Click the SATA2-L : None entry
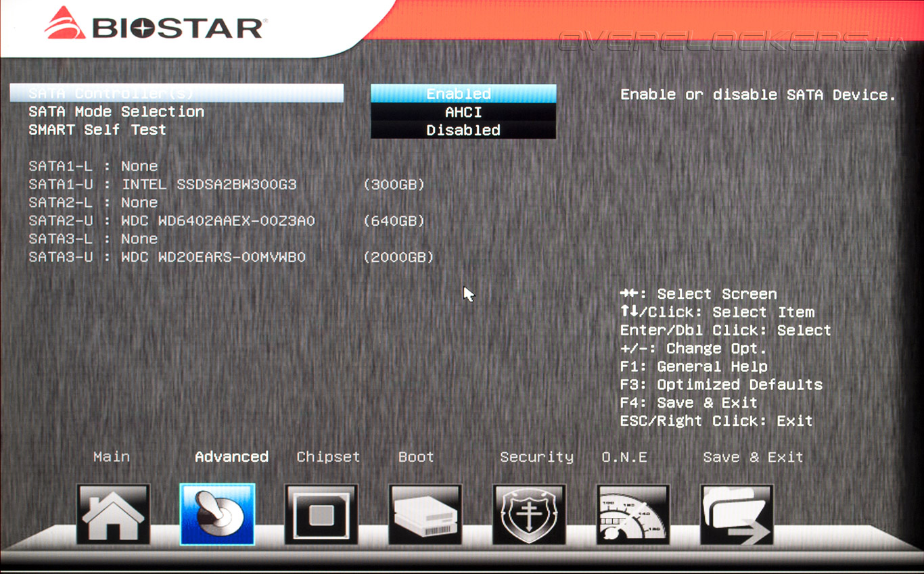The image size is (924, 574). tap(93, 203)
